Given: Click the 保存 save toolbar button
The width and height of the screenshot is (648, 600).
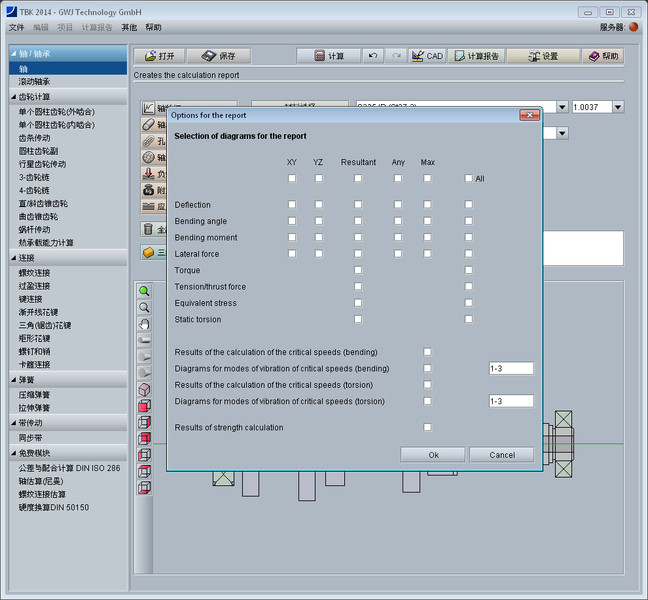Looking at the screenshot, I should tap(218, 56).
